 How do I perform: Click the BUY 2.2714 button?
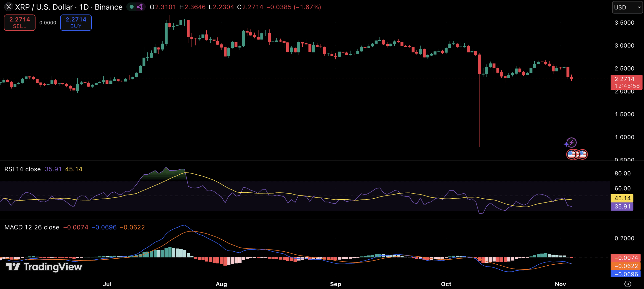tap(76, 23)
